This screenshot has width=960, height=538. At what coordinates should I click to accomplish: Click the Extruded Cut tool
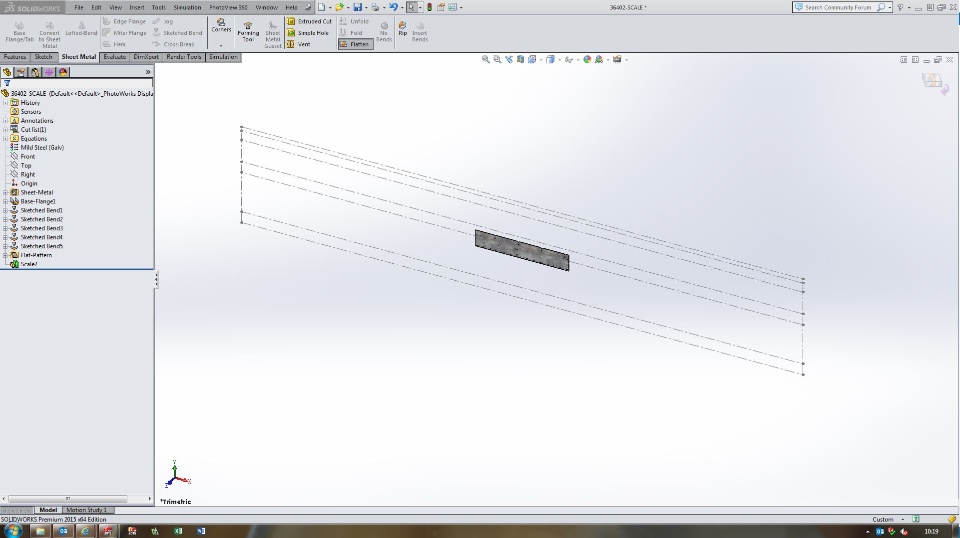[x=309, y=21]
